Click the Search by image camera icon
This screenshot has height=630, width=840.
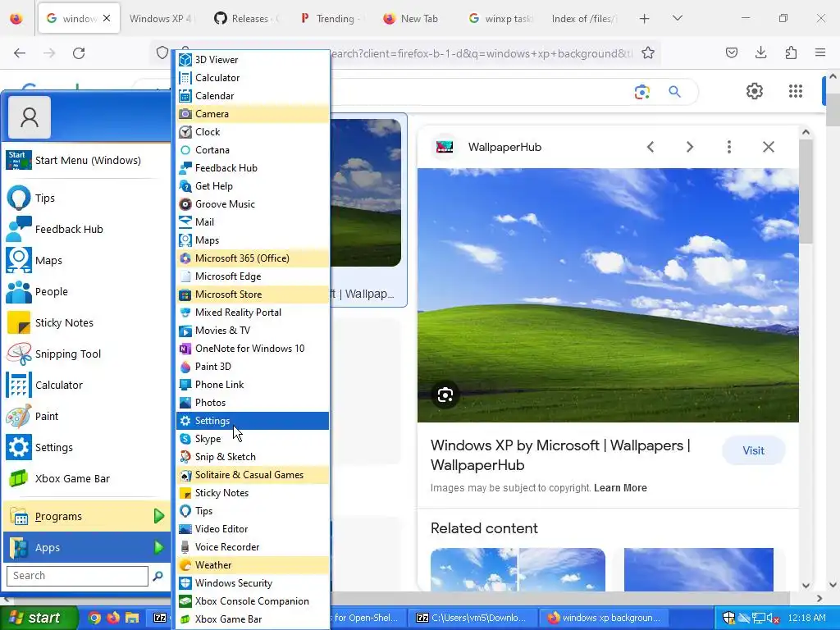tap(641, 92)
